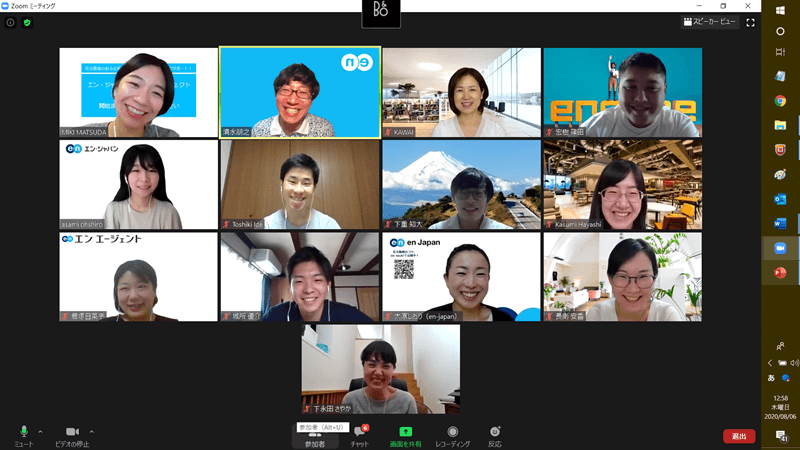Viewport: 800px width, 450px height.
Task: Toggle full screen mode icon
Action: pyautogui.click(x=750, y=22)
